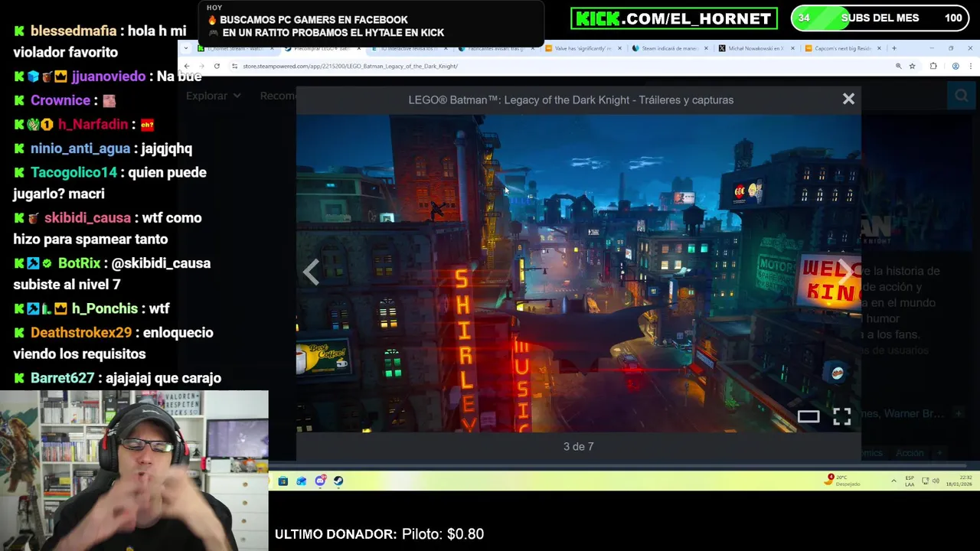Open the weather widget showing 20°C Despejado
This screenshot has height=551, width=980.
[843, 481]
